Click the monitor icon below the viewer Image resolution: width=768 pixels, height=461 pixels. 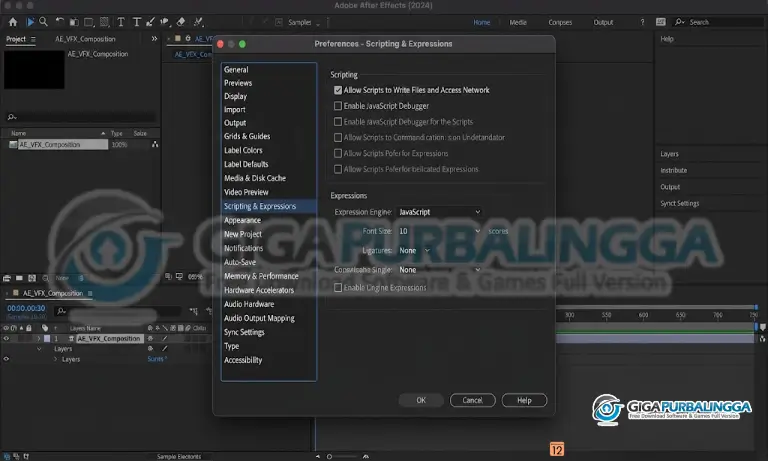[x=179, y=276]
